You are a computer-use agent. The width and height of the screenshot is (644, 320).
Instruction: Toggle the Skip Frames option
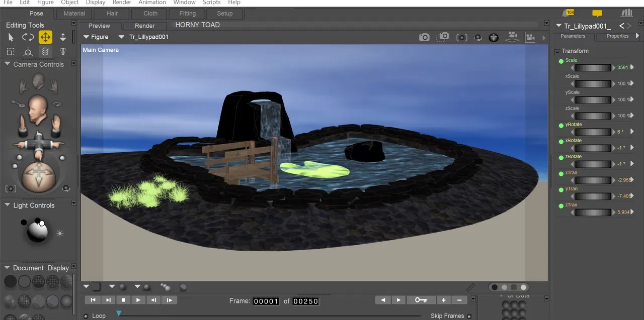click(x=469, y=316)
